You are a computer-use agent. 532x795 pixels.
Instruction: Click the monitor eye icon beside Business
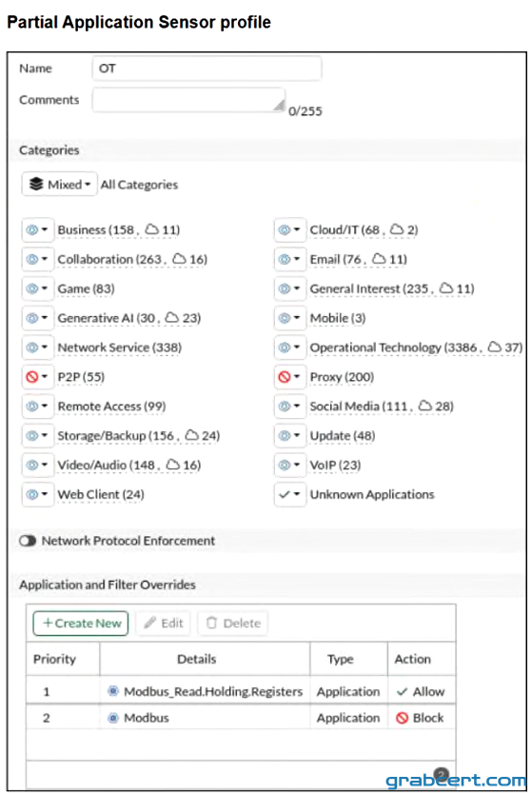coord(32,229)
